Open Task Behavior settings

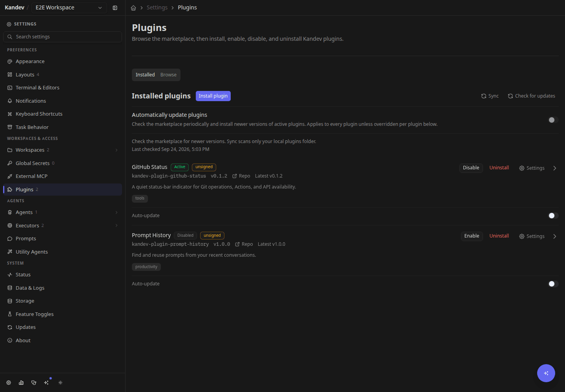click(63, 127)
